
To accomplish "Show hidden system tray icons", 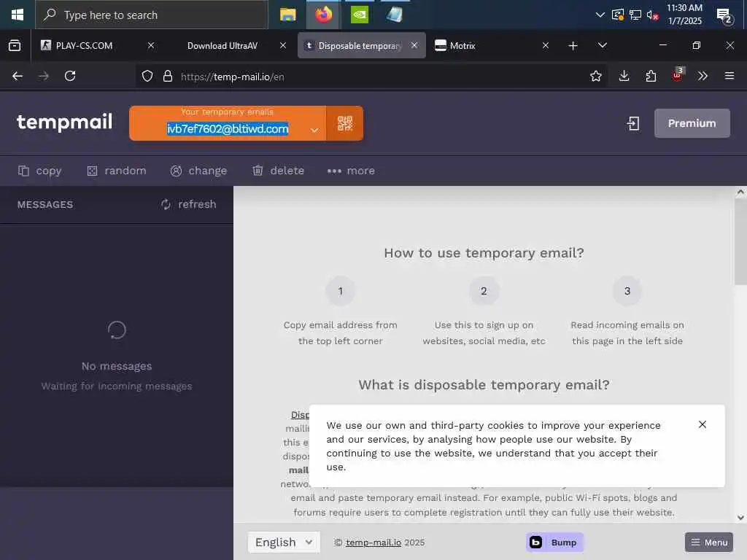I will [600, 15].
